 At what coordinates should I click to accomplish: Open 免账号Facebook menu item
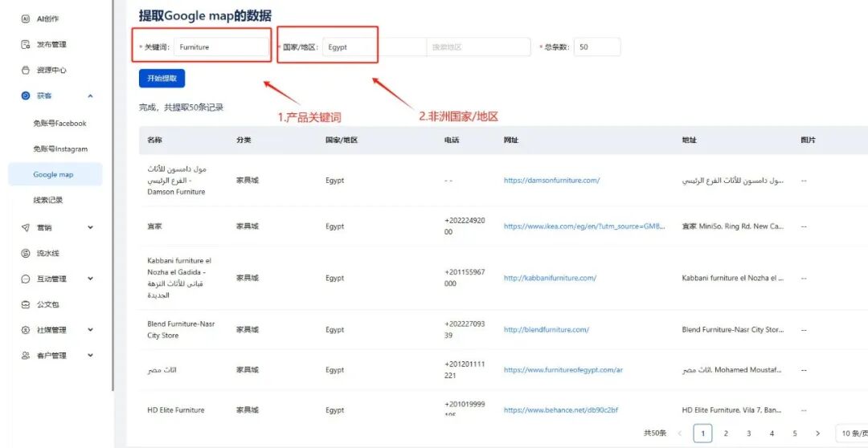coord(59,124)
